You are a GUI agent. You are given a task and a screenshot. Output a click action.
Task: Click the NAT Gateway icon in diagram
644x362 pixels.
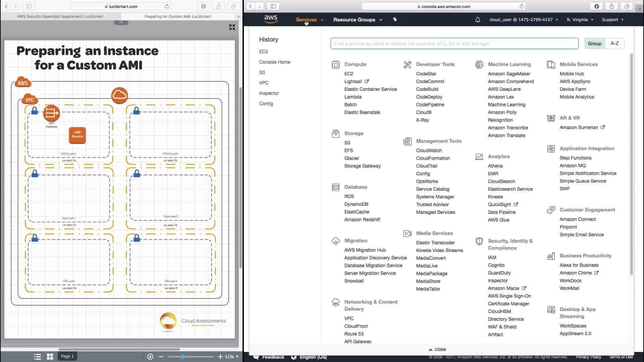click(x=51, y=113)
